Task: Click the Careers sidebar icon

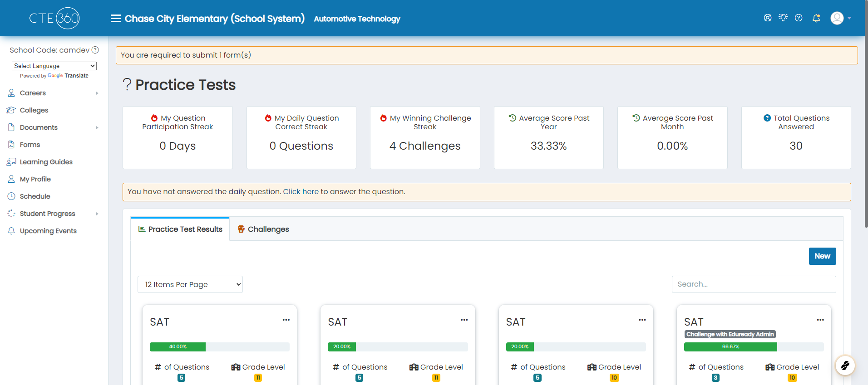Action: 11,93
